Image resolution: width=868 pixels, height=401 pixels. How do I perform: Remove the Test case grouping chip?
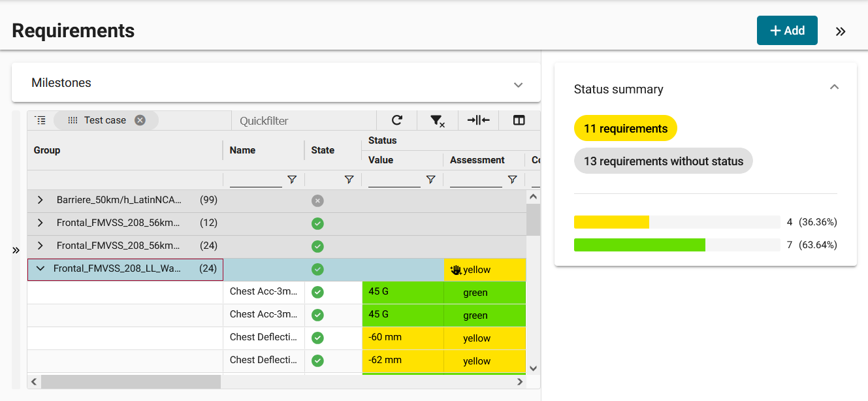pyautogui.click(x=140, y=120)
